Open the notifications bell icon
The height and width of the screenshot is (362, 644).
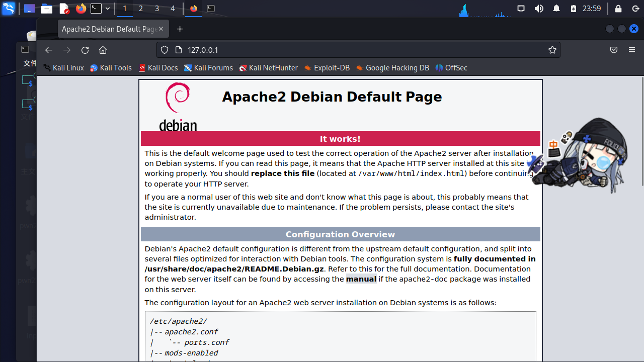pyautogui.click(x=556, y=9)
